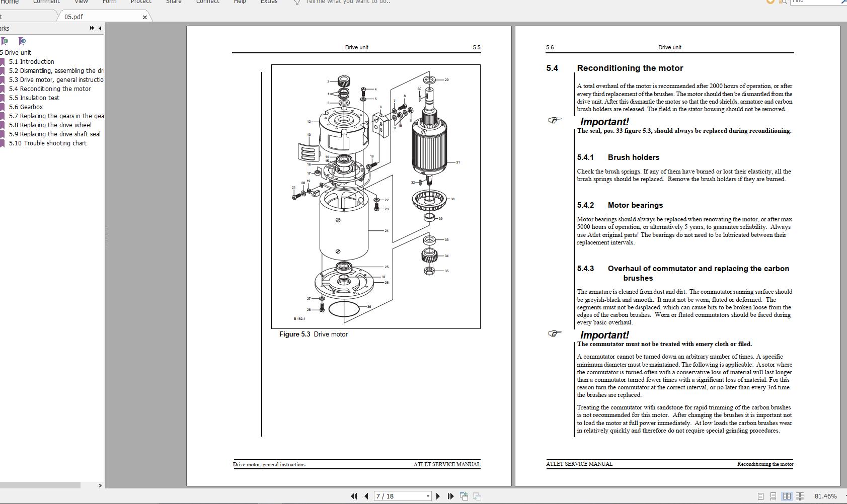
Task: Select the single page view icon
Action: click(x=761, y=495)
